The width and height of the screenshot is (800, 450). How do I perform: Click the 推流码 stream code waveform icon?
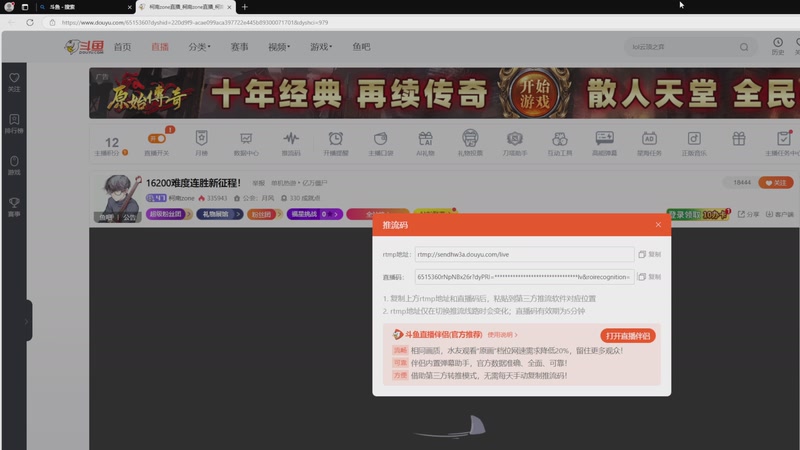click(291, 143)
